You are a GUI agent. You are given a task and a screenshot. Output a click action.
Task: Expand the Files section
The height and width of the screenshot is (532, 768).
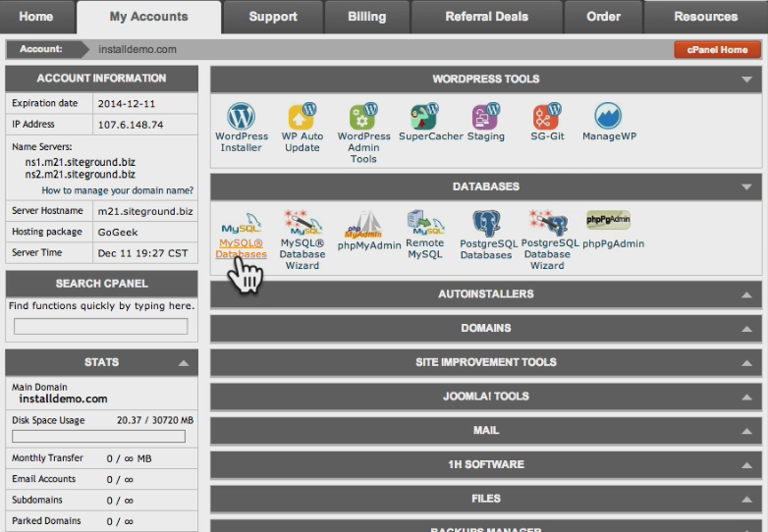pos(486,499)
